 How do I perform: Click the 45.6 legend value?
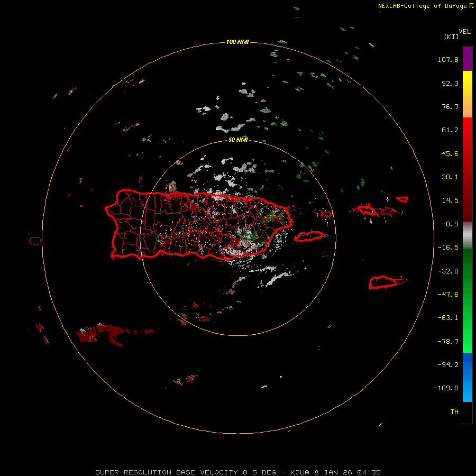(x=450, y=153)
